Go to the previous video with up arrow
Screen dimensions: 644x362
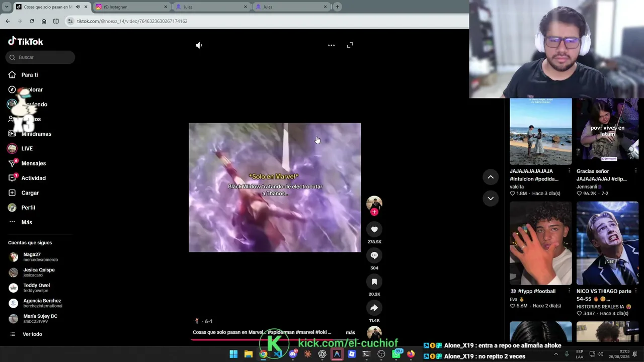(491, 177)
